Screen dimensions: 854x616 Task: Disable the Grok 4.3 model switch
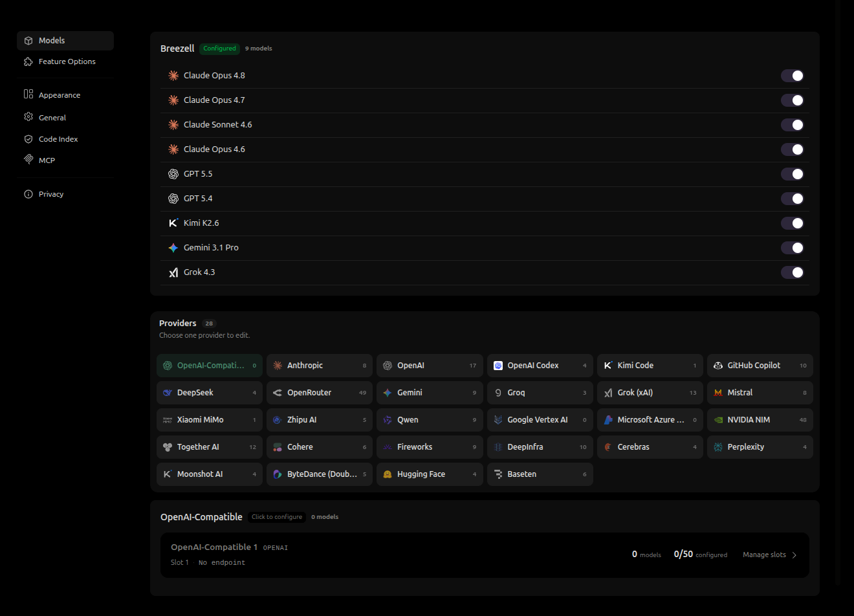tap(793, 272)
